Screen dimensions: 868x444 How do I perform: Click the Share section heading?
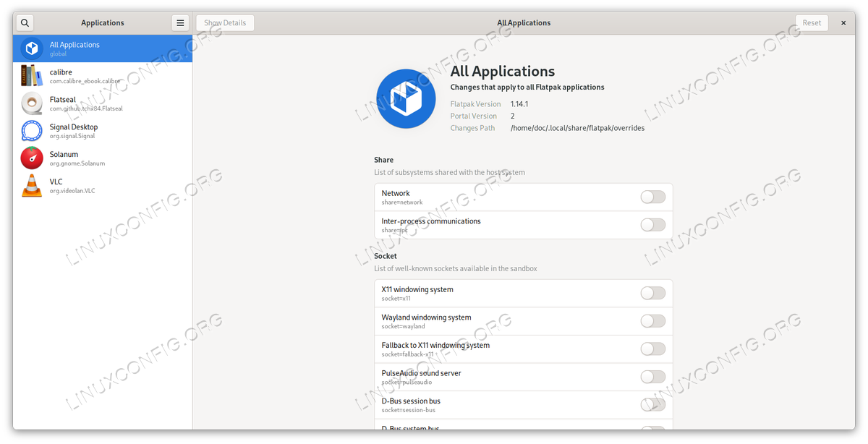384,160
